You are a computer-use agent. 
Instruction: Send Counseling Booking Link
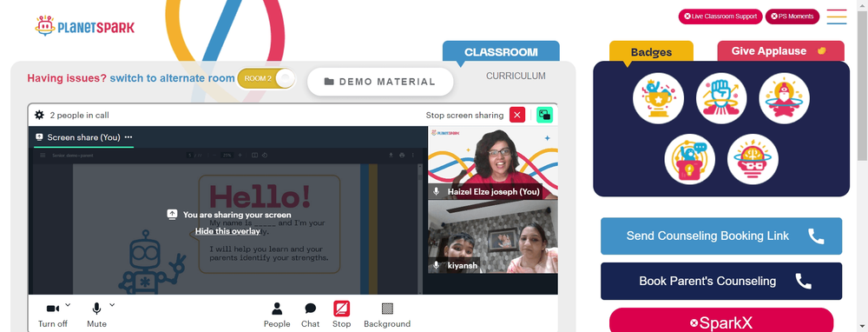pos(721,236)
